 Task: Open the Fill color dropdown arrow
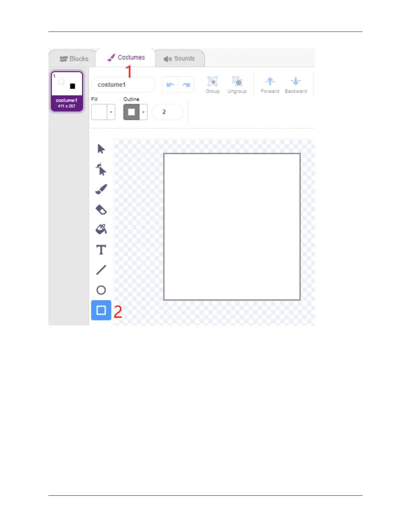tap(111, 112)
